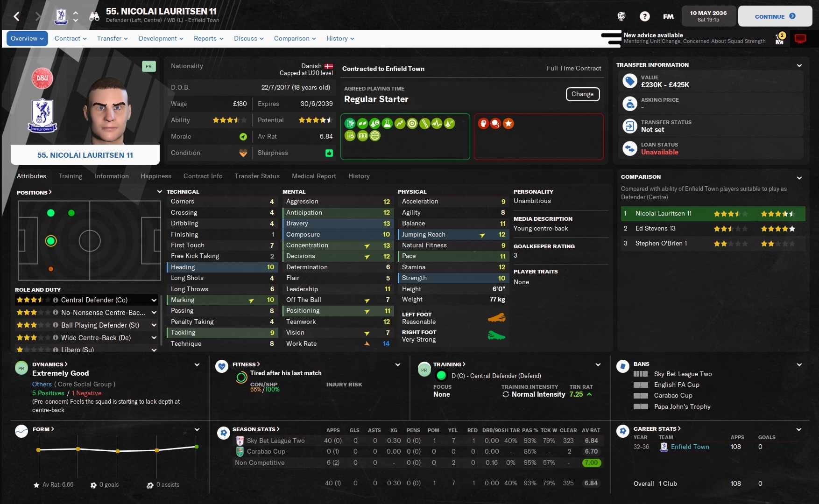
Task: Open the Fitness panel chevron menu
Action: pos(398,365)
